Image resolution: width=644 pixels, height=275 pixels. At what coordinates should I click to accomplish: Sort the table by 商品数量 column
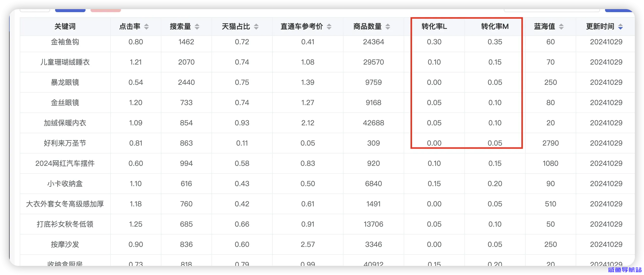(x=388, y=26)
